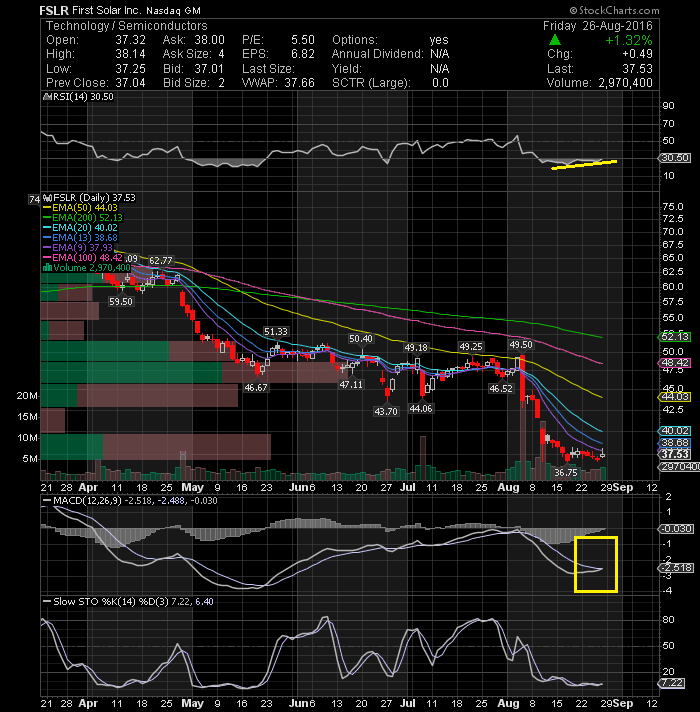Click the EMA(9) 37.93 legend entry
700x712 pixels.
click(77, 247)
